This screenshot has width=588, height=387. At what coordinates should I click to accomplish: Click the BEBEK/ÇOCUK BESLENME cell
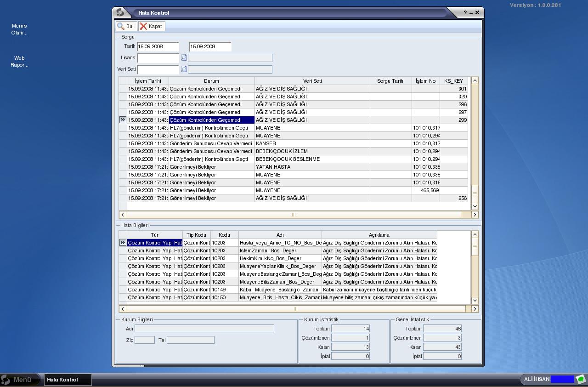pyautogui.click(x=312, y=159)
